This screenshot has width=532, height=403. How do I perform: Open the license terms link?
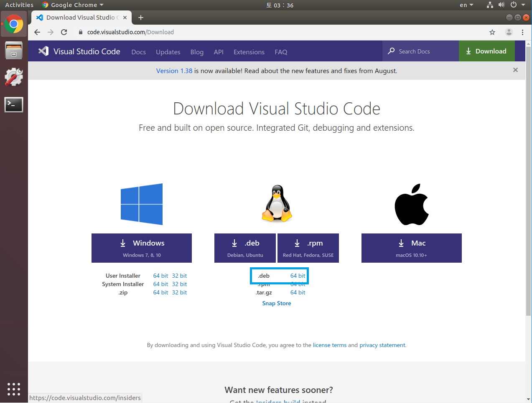coord(330,345)
